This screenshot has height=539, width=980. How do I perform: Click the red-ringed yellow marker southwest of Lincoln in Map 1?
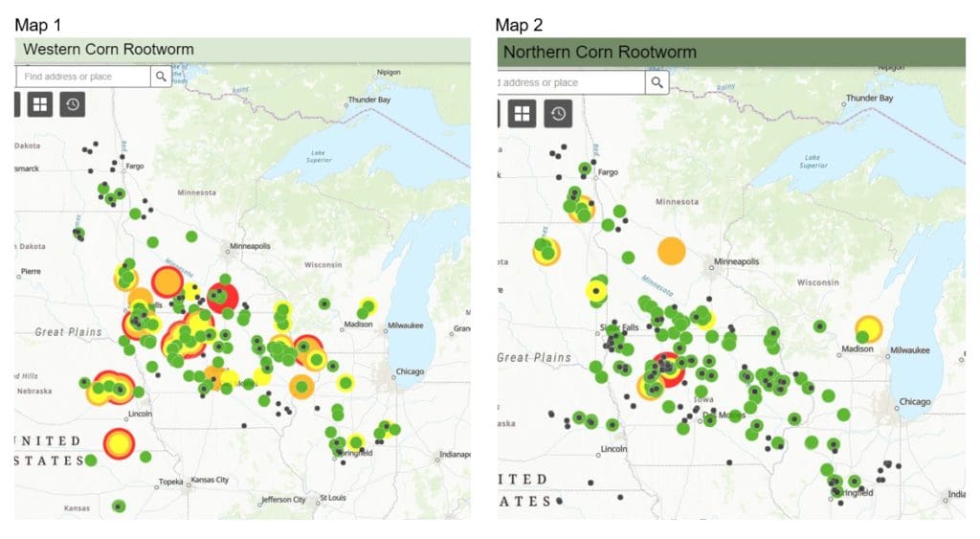119,443
